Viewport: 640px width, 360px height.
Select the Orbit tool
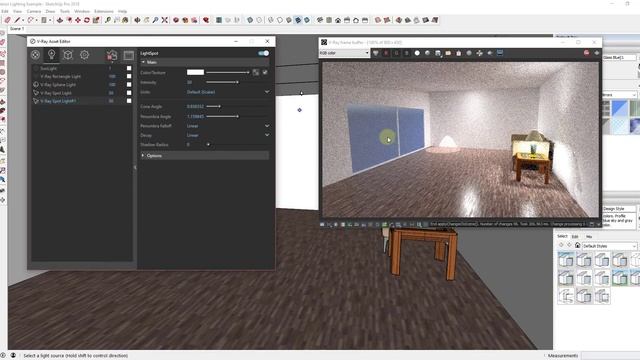(x=137, y=20)
